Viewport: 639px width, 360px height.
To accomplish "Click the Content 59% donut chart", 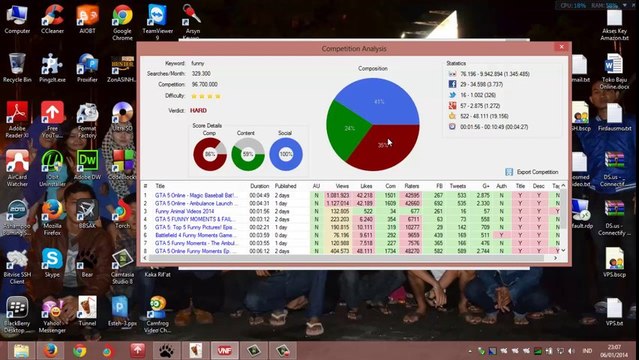I will 248,154.
